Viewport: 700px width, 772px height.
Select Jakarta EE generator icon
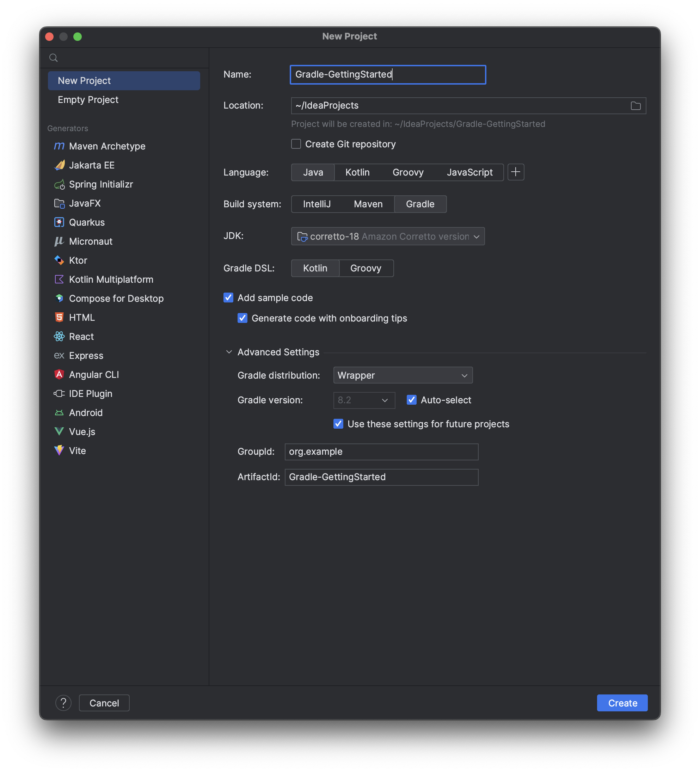59,165
